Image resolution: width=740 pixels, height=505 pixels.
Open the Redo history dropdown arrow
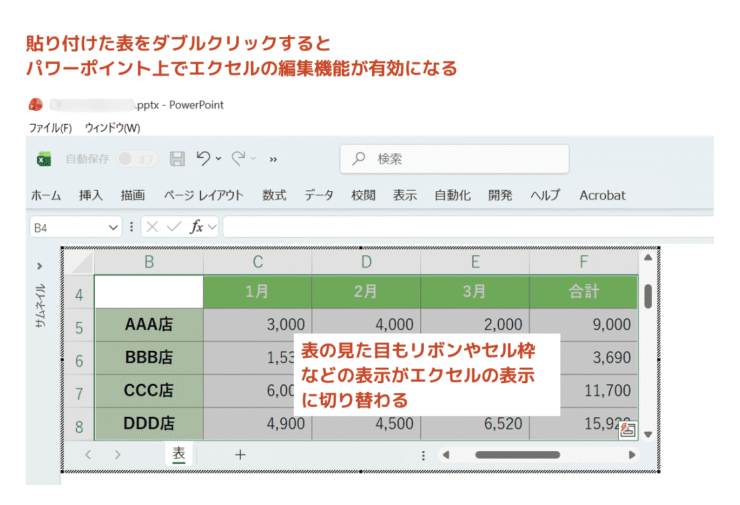click(x=253, y=159)
